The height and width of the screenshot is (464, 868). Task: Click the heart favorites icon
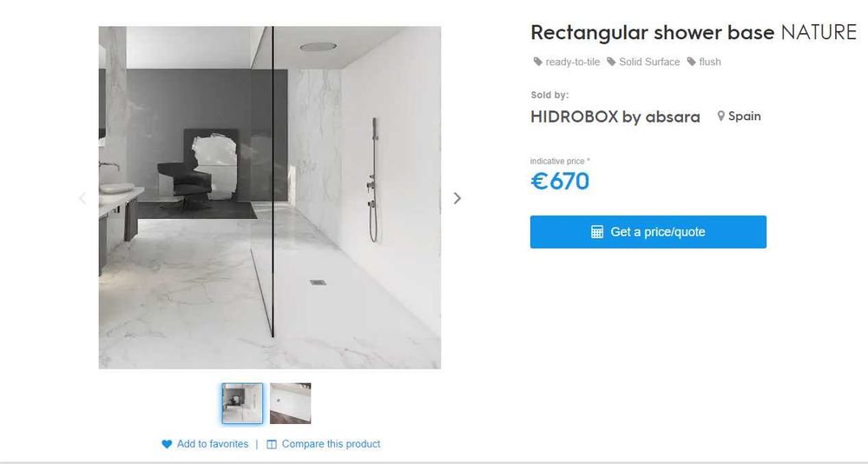coord(167,444)
